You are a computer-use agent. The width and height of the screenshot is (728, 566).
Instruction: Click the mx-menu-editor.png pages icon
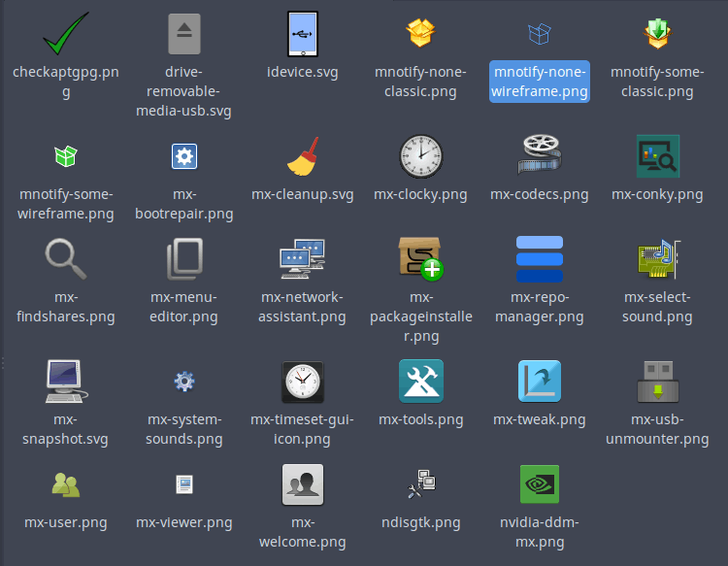[x=184, y=259]
